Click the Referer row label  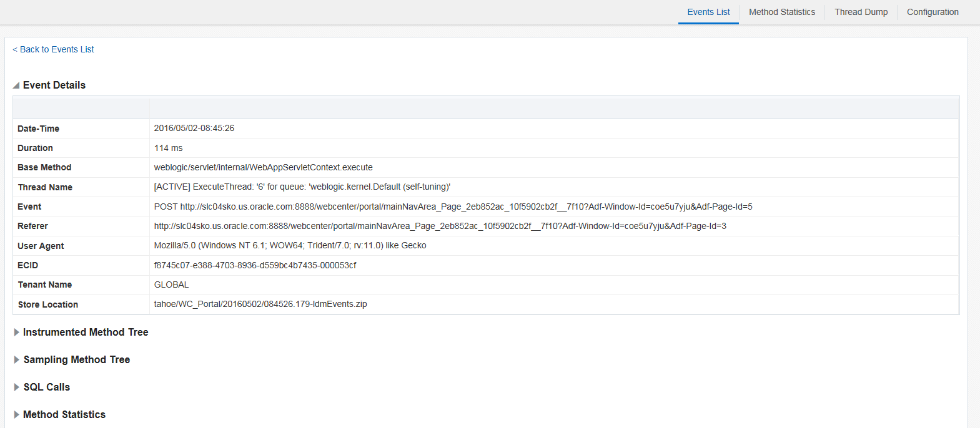click(x=32, y=226)
